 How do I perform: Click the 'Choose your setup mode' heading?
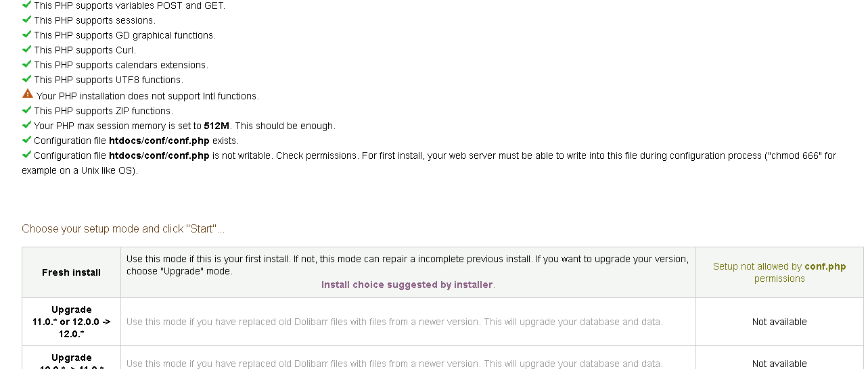coord(123,229)
